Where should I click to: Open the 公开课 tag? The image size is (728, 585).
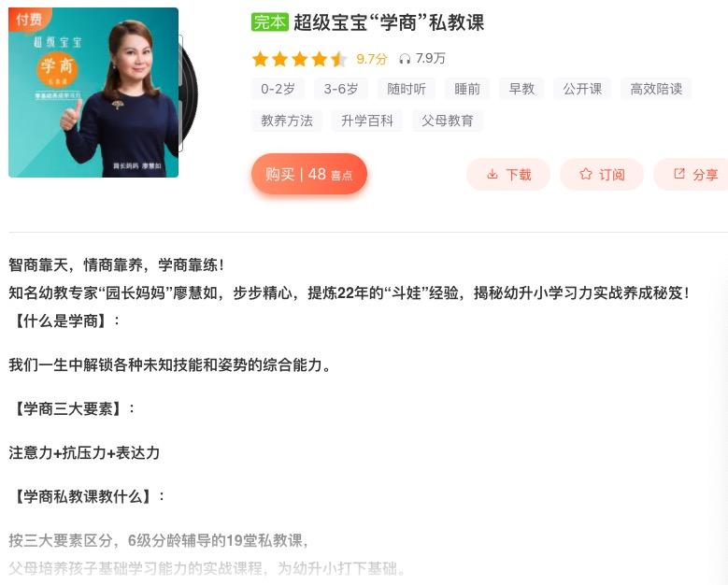click(x=582, y=89)
